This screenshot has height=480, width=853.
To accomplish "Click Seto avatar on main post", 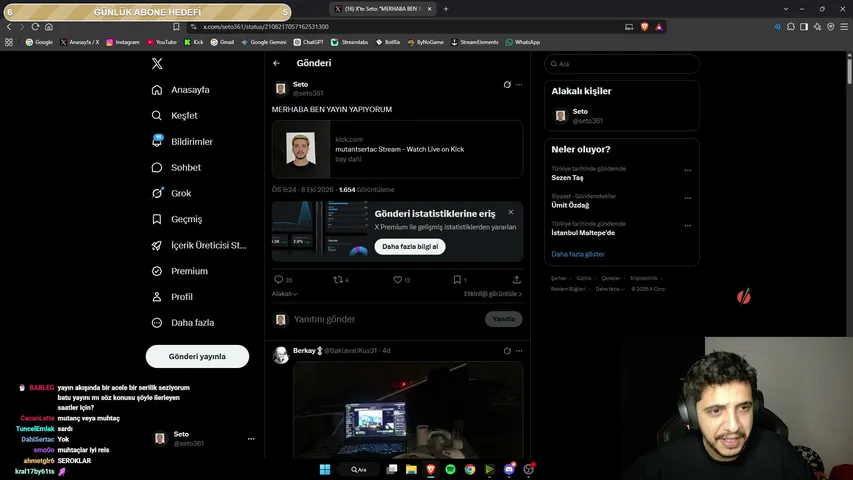I will pos(281,89).
